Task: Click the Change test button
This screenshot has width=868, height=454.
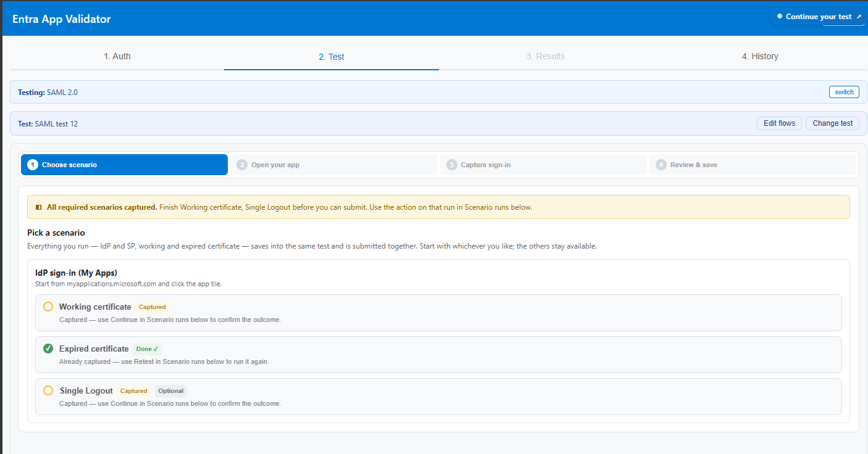Action: [x=832, y=123]
